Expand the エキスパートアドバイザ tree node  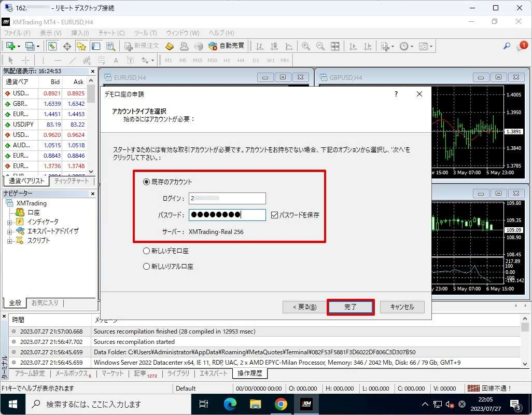click(x=9, y=232)
